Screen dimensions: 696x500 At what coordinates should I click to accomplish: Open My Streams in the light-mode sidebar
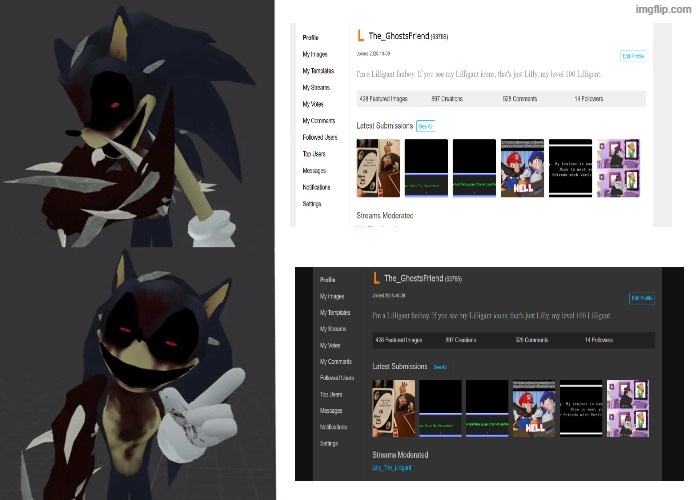point(316,87)
